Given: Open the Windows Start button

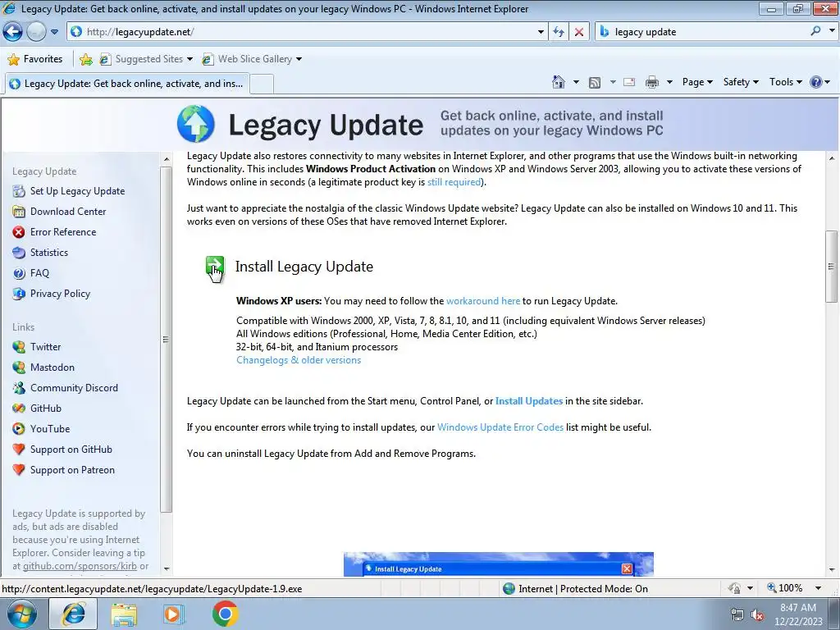Looking at the screenshot, I should pos(22,614).
